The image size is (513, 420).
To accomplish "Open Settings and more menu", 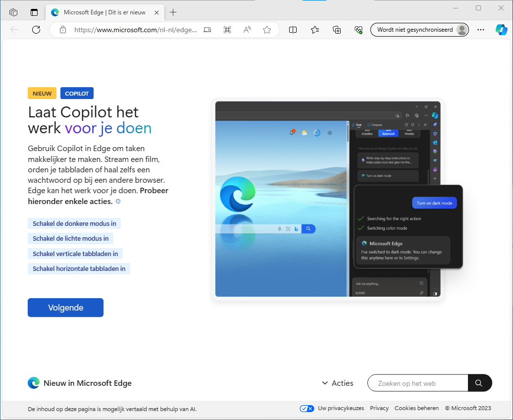I will [481, 30].
